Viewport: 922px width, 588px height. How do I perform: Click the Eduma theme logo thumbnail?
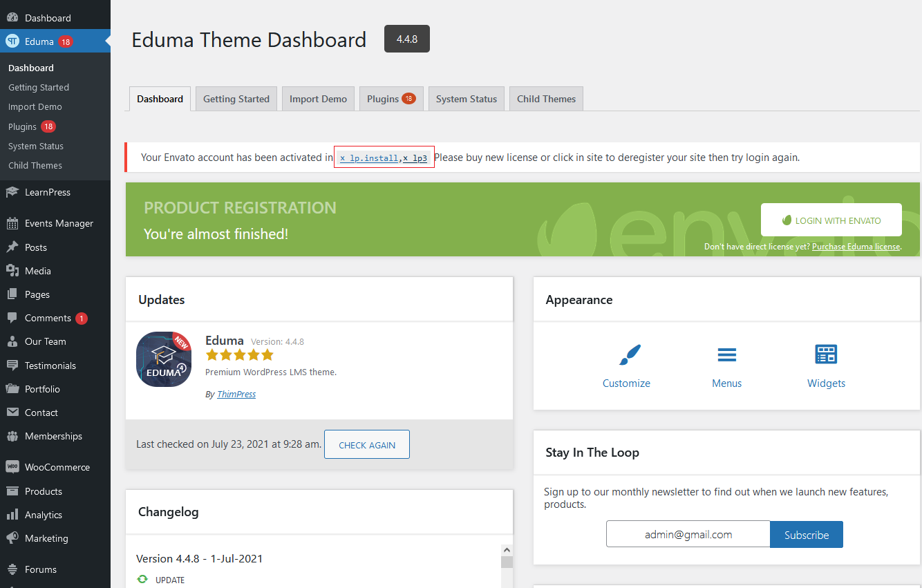pos(164,359)
